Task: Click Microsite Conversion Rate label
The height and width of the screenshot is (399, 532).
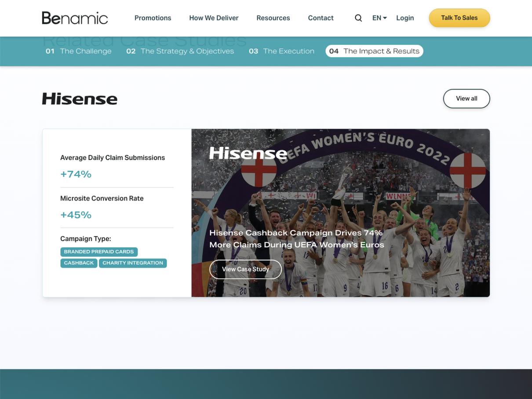Action: click(102, 198)
